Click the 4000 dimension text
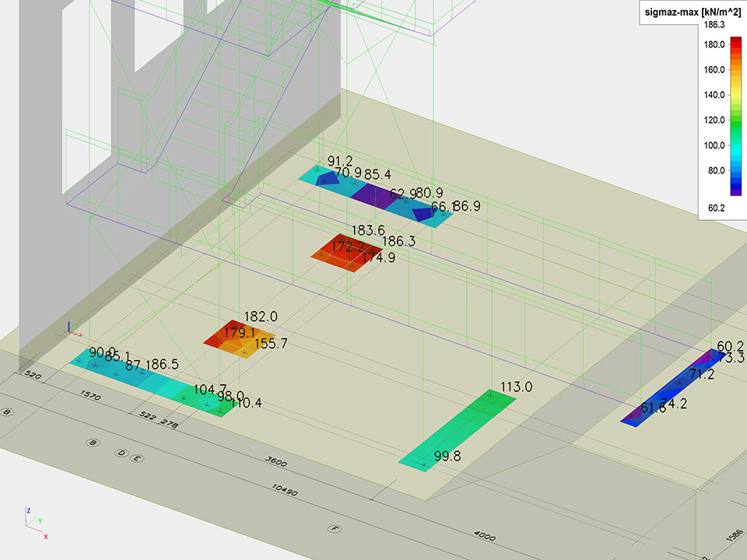This screenshot has width=747, height=560. pyautogui.click(x=484, y=535)
